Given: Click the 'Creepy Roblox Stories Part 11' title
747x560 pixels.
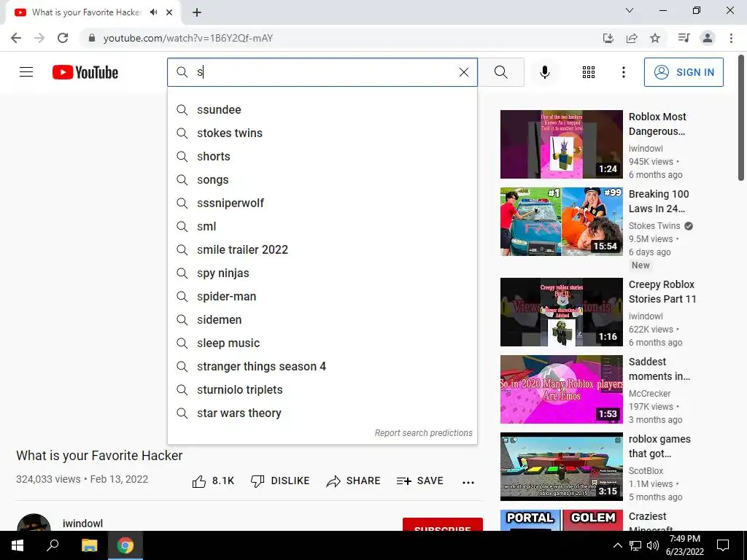Looking at the screenshot, I should tap(662, 292).
